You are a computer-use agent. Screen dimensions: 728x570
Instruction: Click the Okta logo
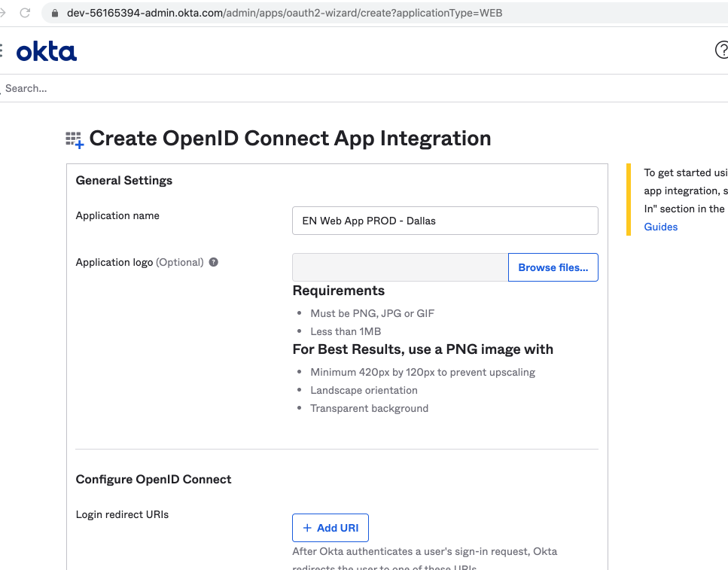coord(47,51)
